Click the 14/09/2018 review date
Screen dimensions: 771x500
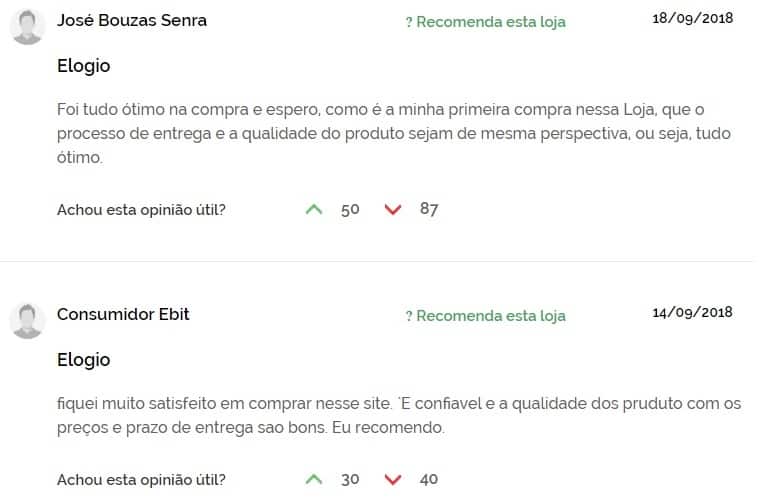(x=692, y=312)
